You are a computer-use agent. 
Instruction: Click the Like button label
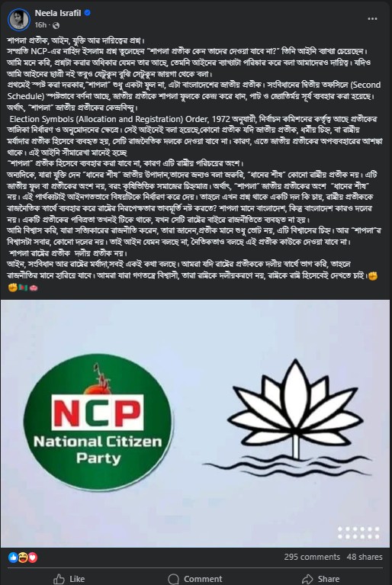pos(77,579)
